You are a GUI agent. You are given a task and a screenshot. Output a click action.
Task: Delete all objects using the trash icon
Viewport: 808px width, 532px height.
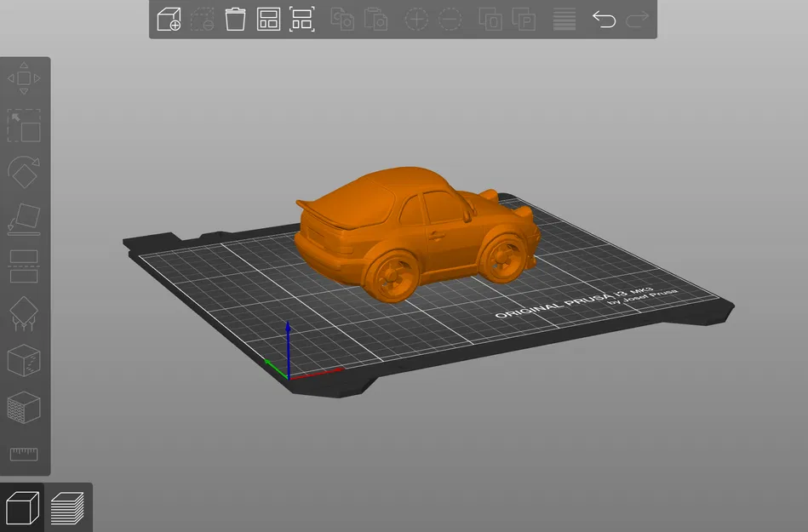(236, 19)
